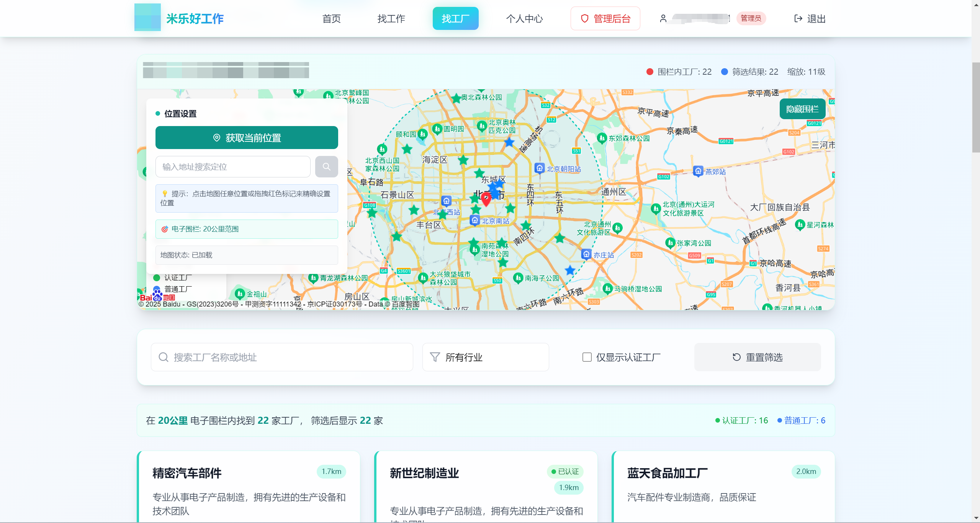The image size is (980, 523).
Task: Click the 燕郊站 station icon
Action: [698, 171]
